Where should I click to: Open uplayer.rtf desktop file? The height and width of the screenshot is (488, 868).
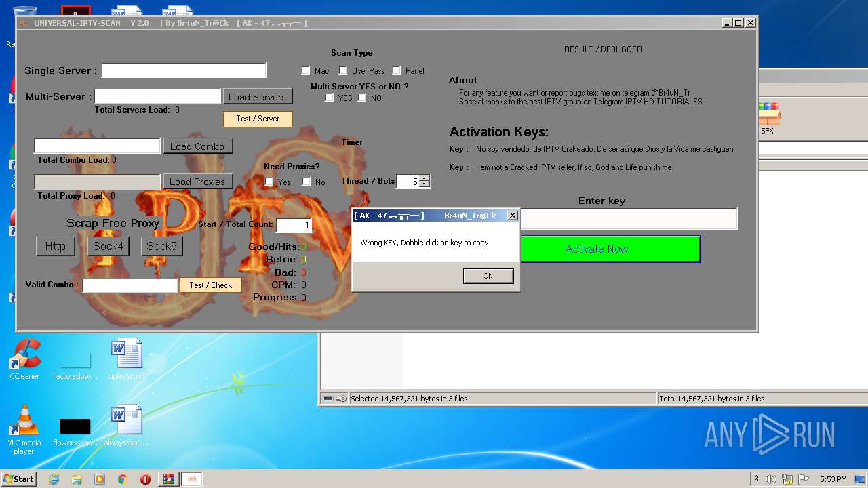(127, 360)
